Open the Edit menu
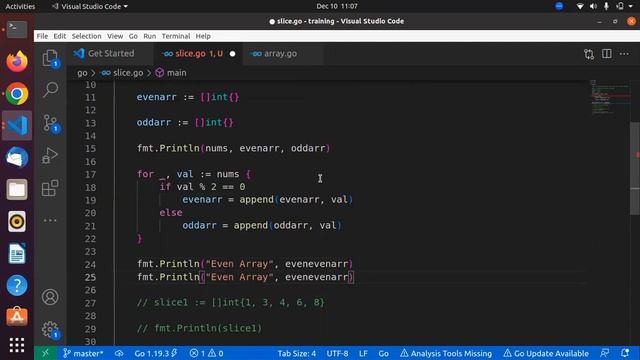The width and height of the screenshot is (640, 360). coord(60,36)
